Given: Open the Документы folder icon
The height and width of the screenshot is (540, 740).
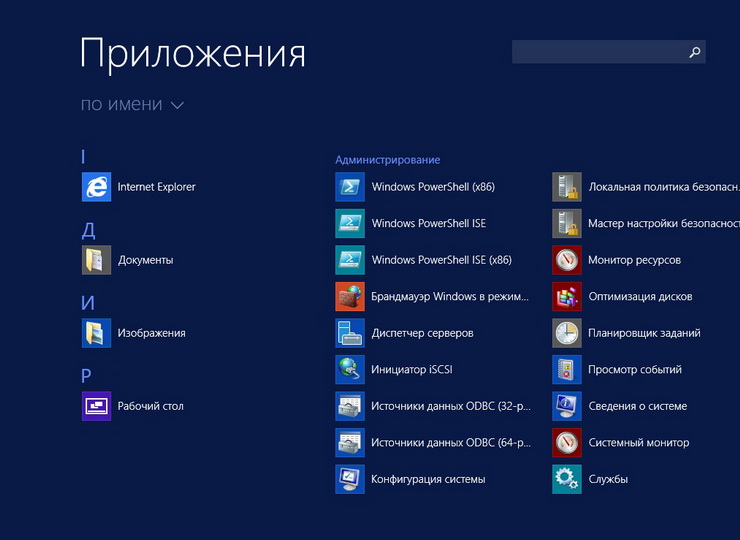Looking at the screenshot, I should 96,260.
